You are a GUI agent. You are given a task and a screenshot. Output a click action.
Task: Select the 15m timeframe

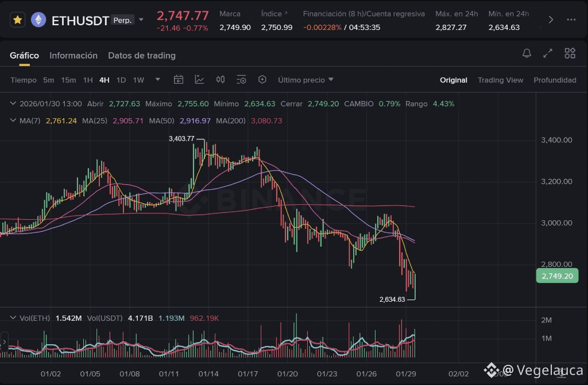(68, 80)
